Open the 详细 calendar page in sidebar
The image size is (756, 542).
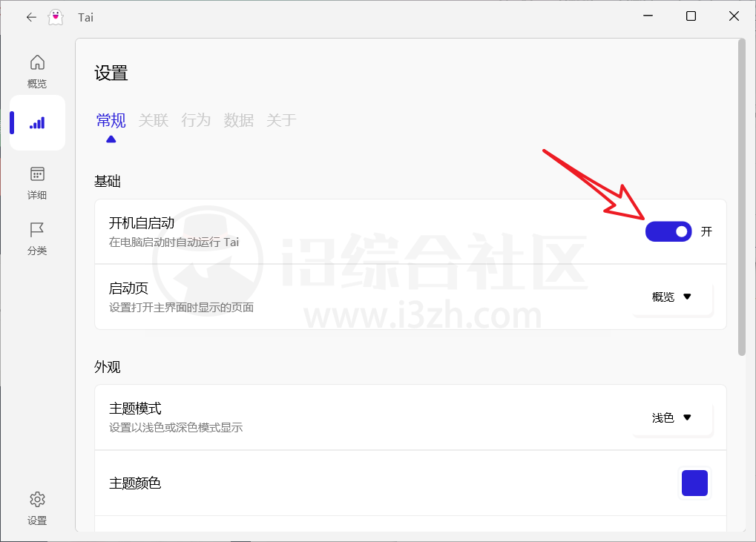click(x=37, y=182)
